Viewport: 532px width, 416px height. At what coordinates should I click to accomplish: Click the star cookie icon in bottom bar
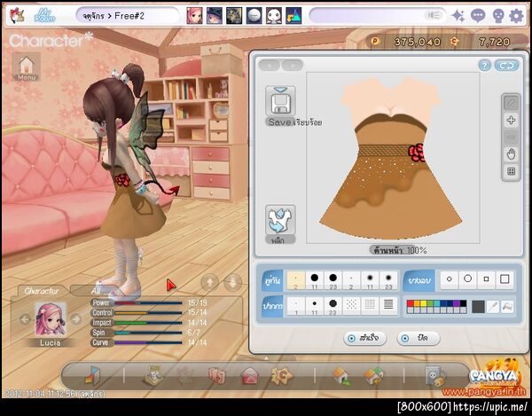coord(281,375)
